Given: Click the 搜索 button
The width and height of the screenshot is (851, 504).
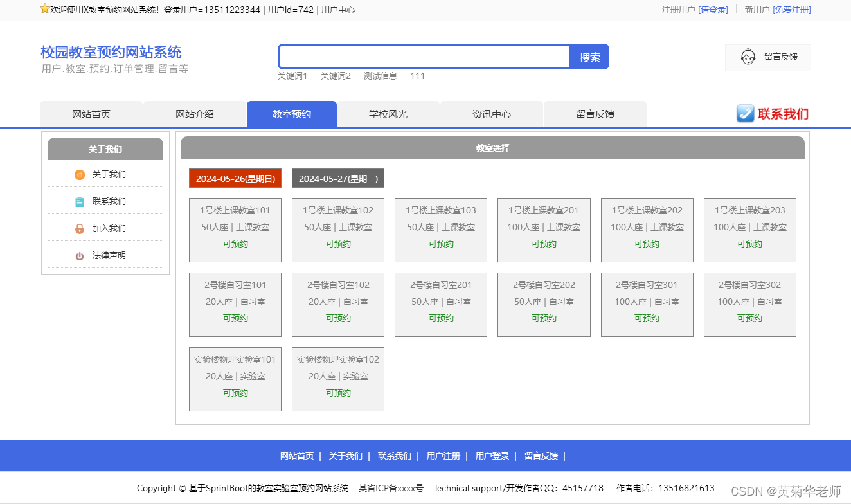Looking at the screenshot, I should click(x=589, y=57).
